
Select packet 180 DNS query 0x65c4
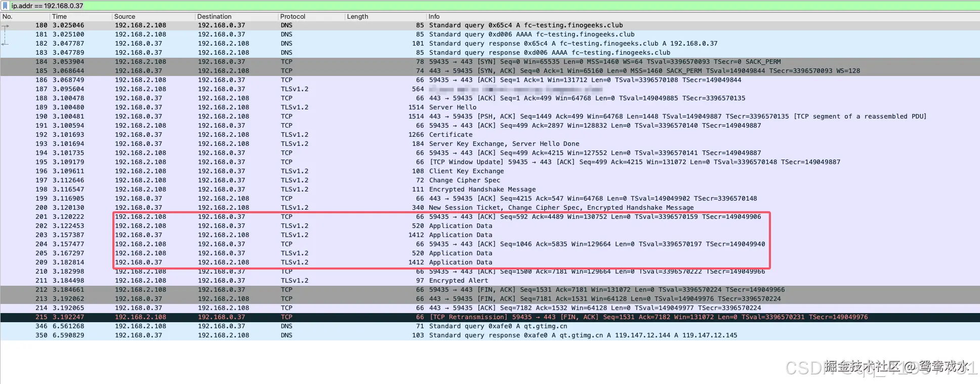click(490, 25)
